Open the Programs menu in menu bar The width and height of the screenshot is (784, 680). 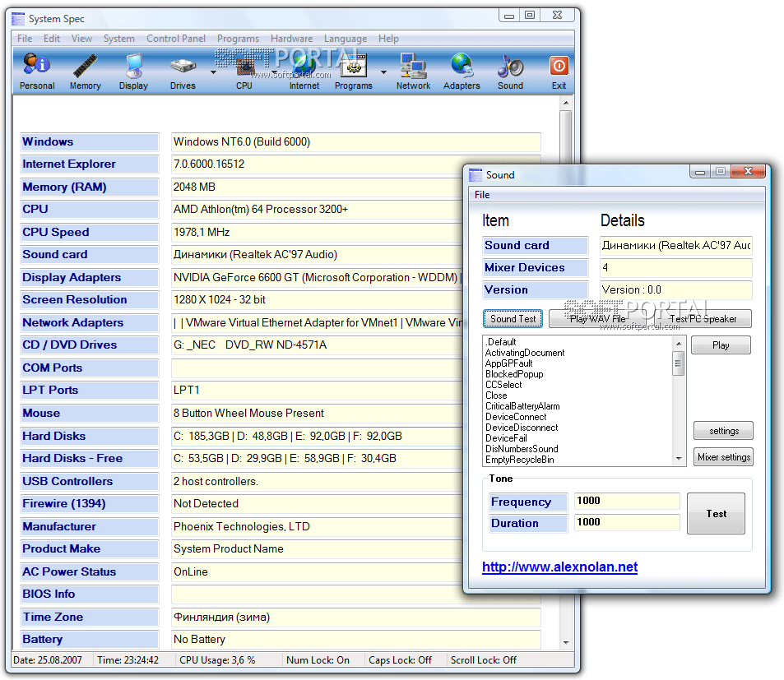(x=238, y=39)
